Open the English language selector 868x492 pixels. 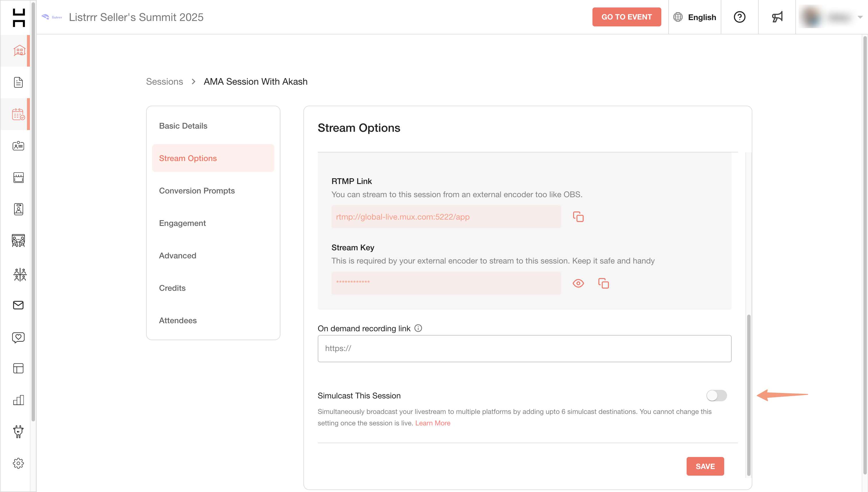click(695, 17)
